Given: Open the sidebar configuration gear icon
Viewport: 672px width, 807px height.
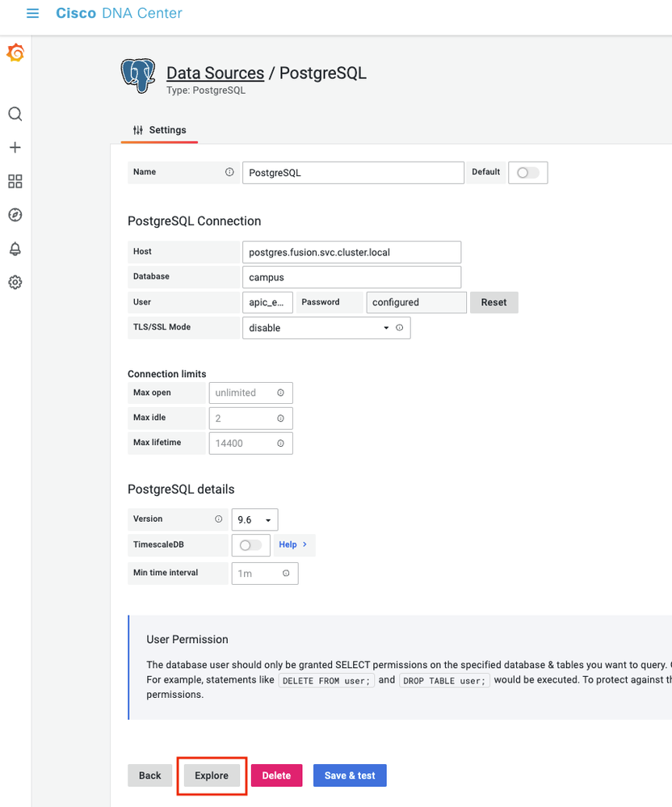Looking at the screenshot, I should pyautogui.click(x=15, y=282).
